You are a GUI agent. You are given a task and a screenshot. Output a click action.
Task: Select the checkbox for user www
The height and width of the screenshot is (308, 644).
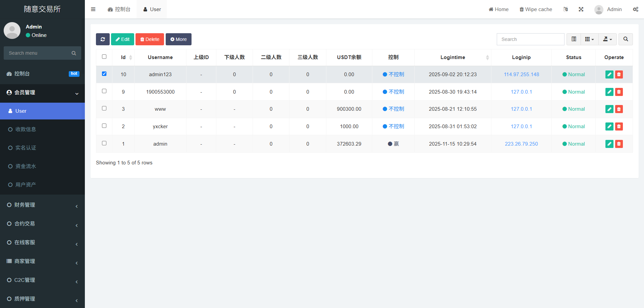click(x=104, y=108)
